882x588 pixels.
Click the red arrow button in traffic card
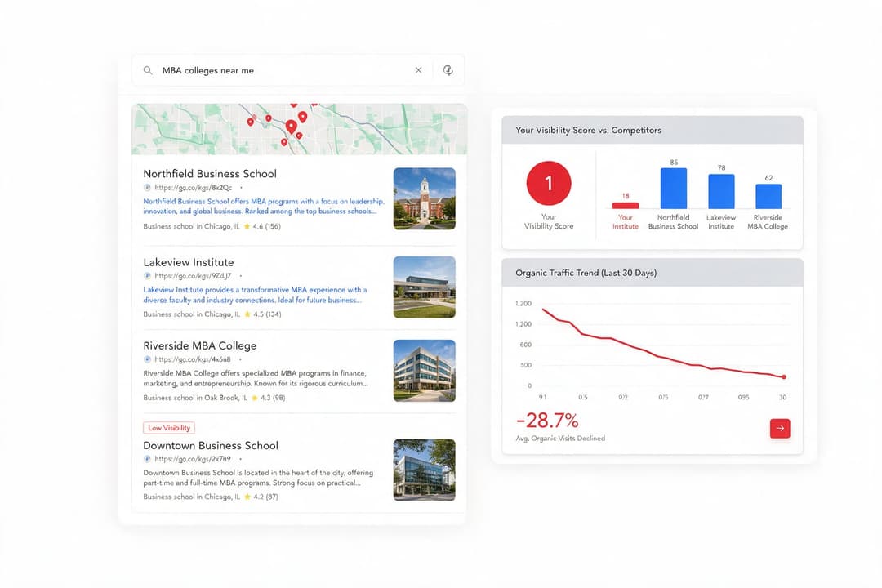(x=780, y=428)
